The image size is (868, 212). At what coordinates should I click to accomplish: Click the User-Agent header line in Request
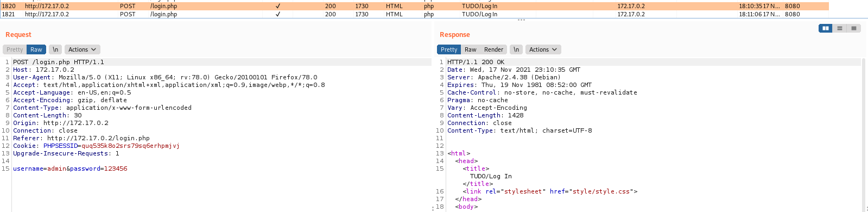[x=165, y=77]
